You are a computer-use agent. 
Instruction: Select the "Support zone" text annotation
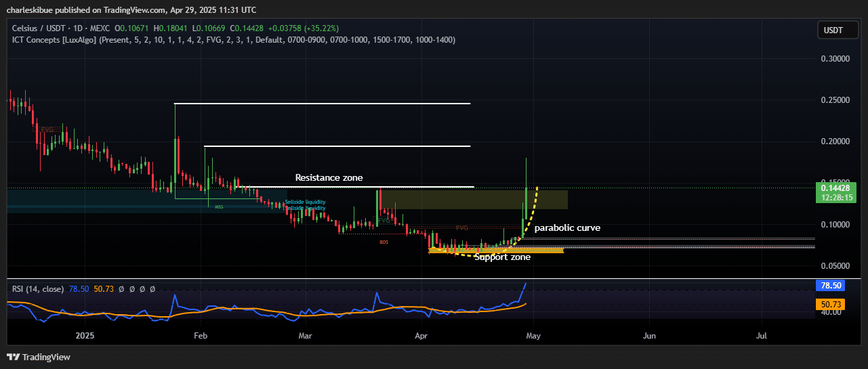501,257
